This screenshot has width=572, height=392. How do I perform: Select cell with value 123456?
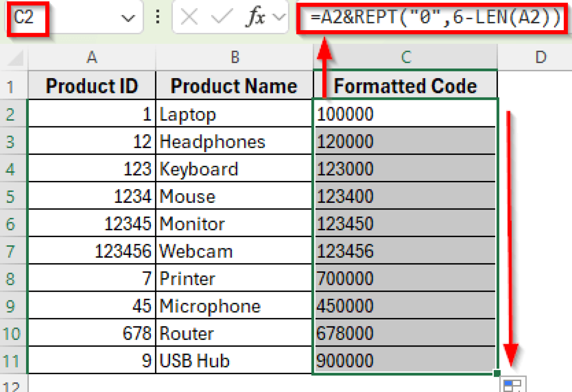pyautogui.click(x=92, y=250)
